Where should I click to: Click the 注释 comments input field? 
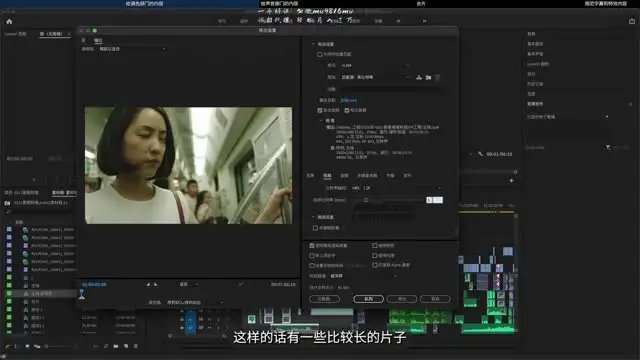391,89
